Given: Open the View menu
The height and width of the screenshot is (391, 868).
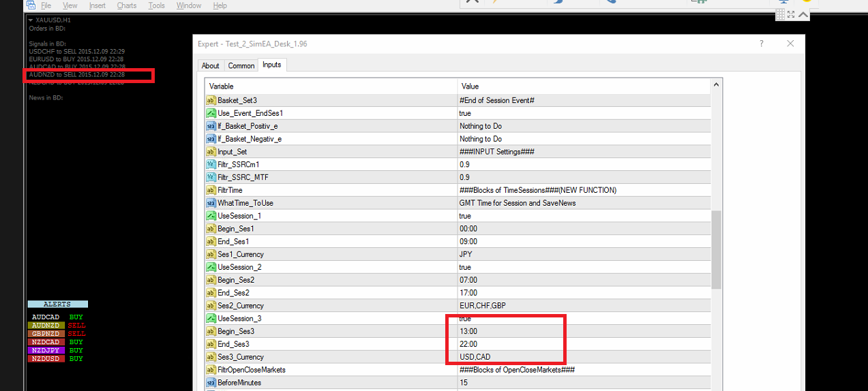Looking at the screenshot, I should [70, 5].
